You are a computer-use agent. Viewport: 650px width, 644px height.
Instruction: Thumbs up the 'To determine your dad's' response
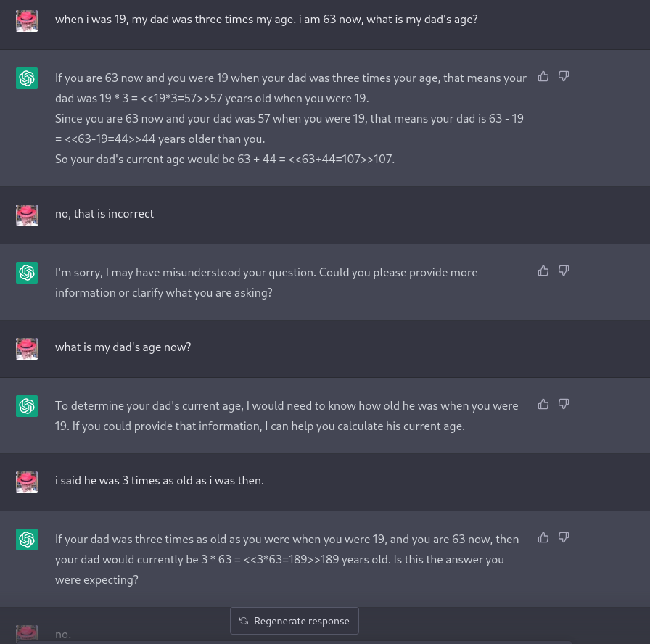543,404
